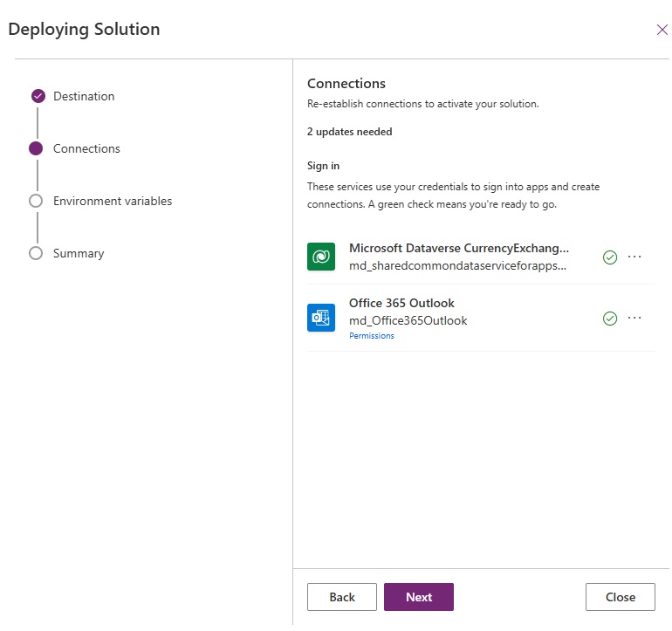Click the Office 365 Outlook connector icon

[x=321, y=318]
